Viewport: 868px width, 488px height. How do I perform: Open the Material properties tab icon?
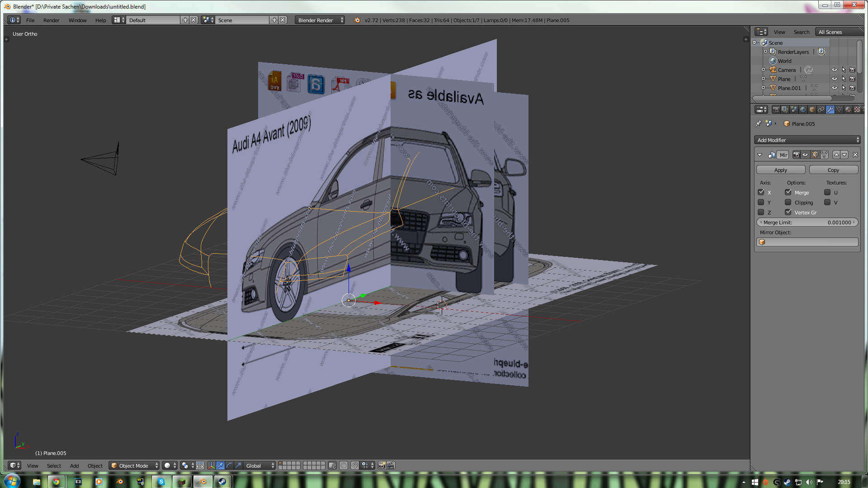pos(848,109)
